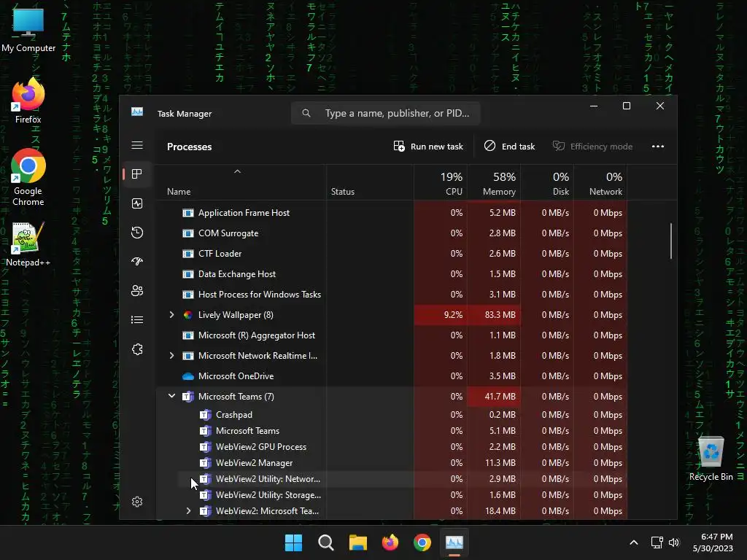Click the search box in Task Manager
This screenshot has height=560, width=747.
tap(385, 113)
